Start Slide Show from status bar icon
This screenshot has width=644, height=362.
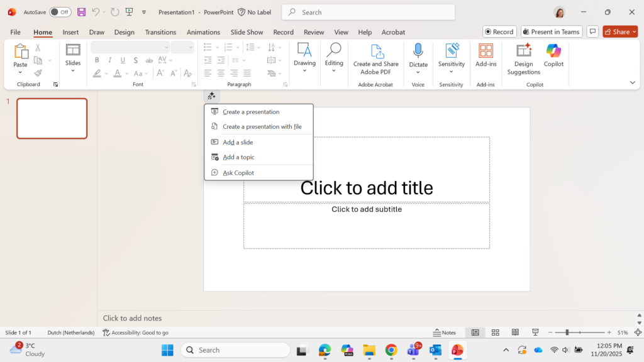535,332
